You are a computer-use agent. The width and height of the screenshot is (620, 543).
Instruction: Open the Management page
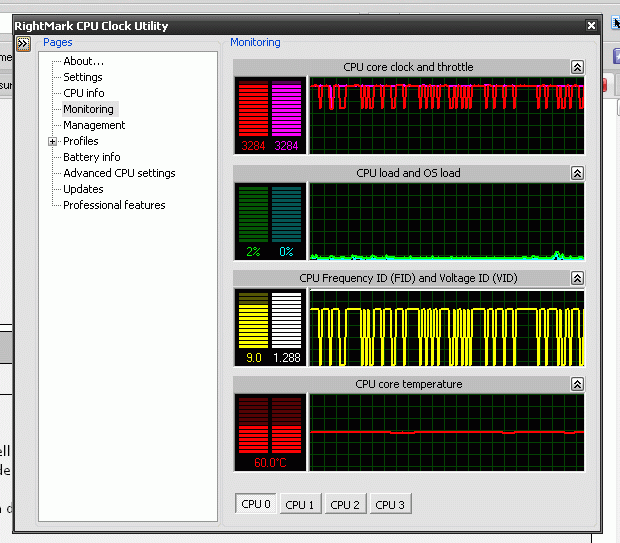pyautogui.click(x=94, y=125)
